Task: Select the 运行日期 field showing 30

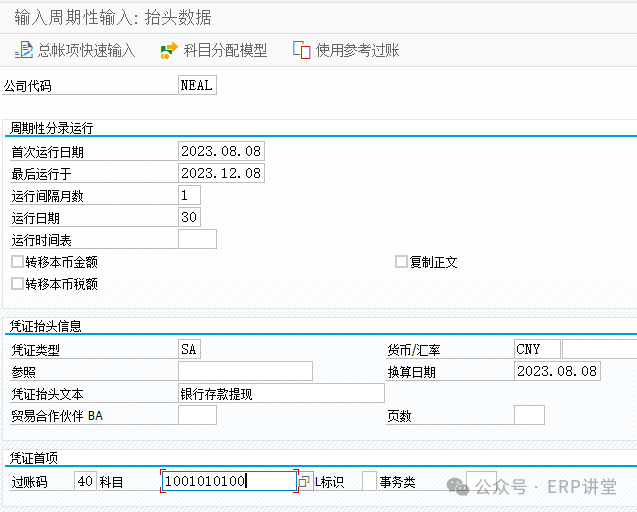Action: 189,217
